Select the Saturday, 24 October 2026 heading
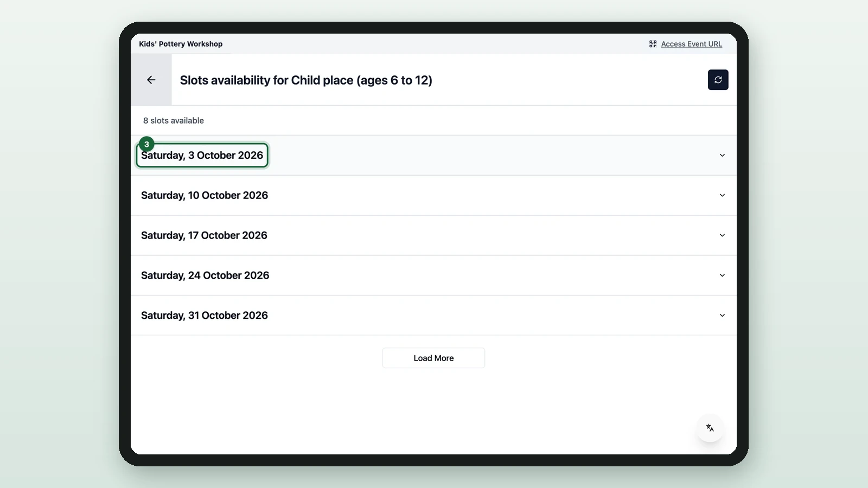868x488 pixels. pos(205,275)
